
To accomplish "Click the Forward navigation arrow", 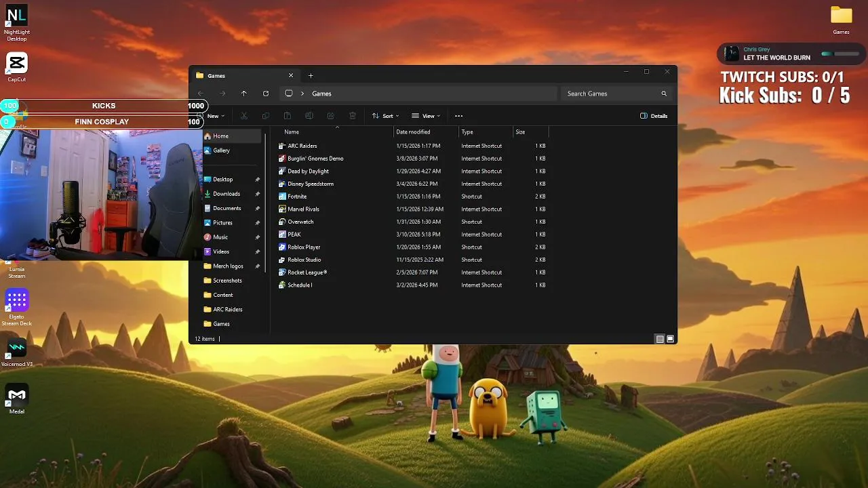I will click(x=222, y=94).
